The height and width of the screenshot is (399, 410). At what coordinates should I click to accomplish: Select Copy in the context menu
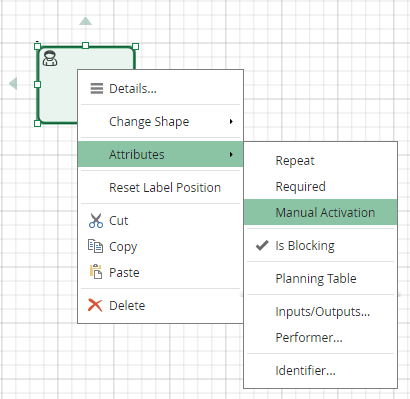click(x=160, y=247)
